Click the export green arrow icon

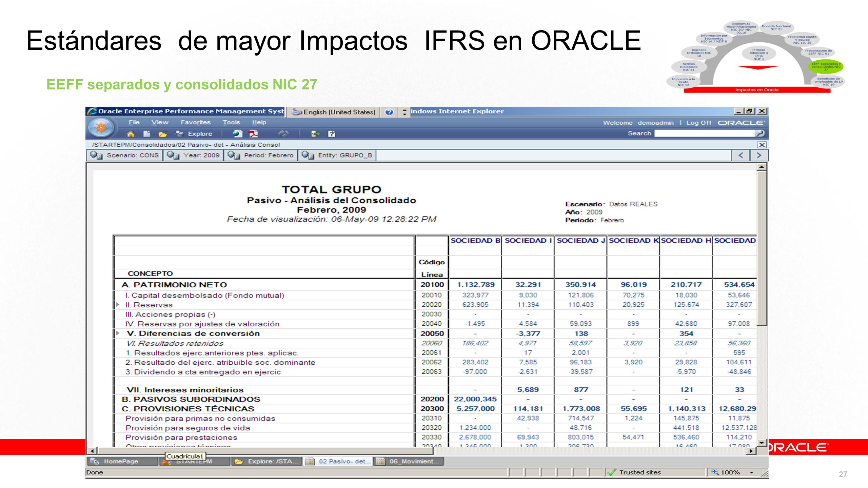[x=315, y=134]
